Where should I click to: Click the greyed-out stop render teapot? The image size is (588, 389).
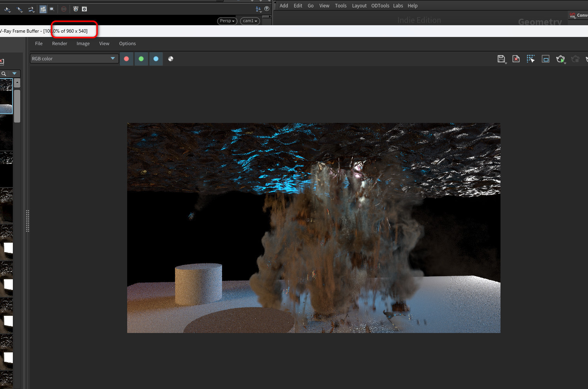tap(575, 59)
